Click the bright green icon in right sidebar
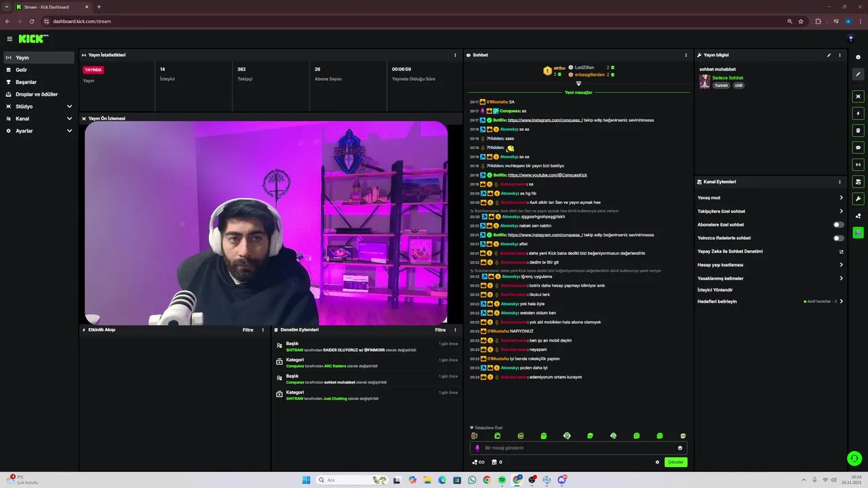This screenshot has height=488, width=868. [858, 232]
